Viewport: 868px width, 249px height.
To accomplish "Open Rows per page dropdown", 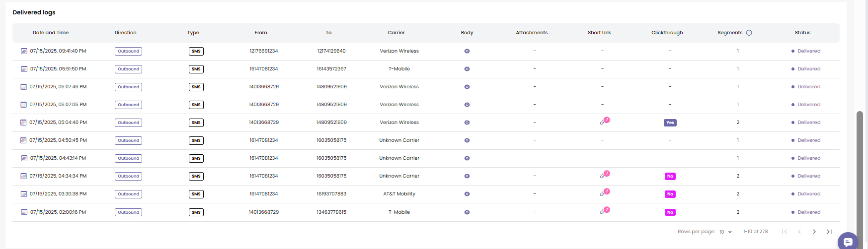I will 725,232.
